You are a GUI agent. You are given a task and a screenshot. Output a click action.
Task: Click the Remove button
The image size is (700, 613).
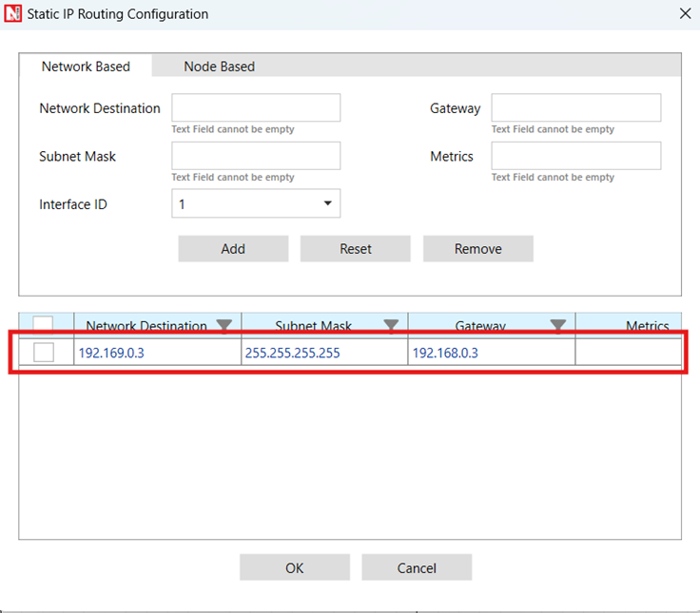tap(477, 249)
